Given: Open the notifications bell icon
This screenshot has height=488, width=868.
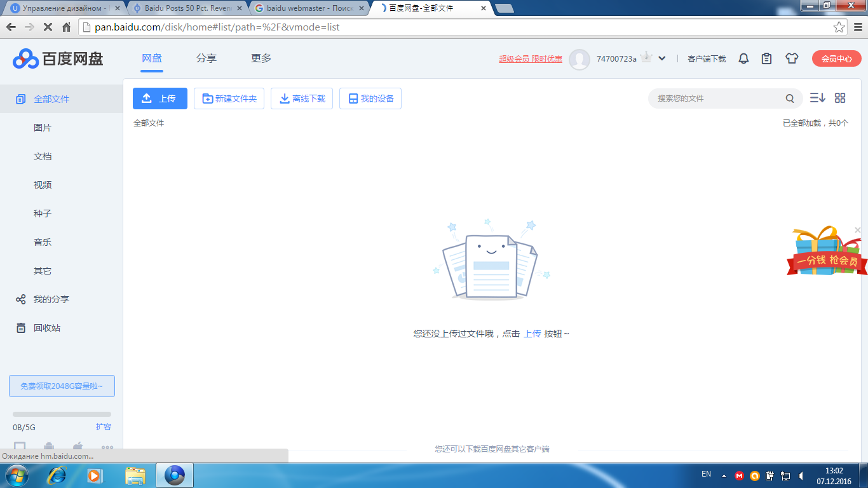Looking at the screenshot, I should tap(743, 58).
